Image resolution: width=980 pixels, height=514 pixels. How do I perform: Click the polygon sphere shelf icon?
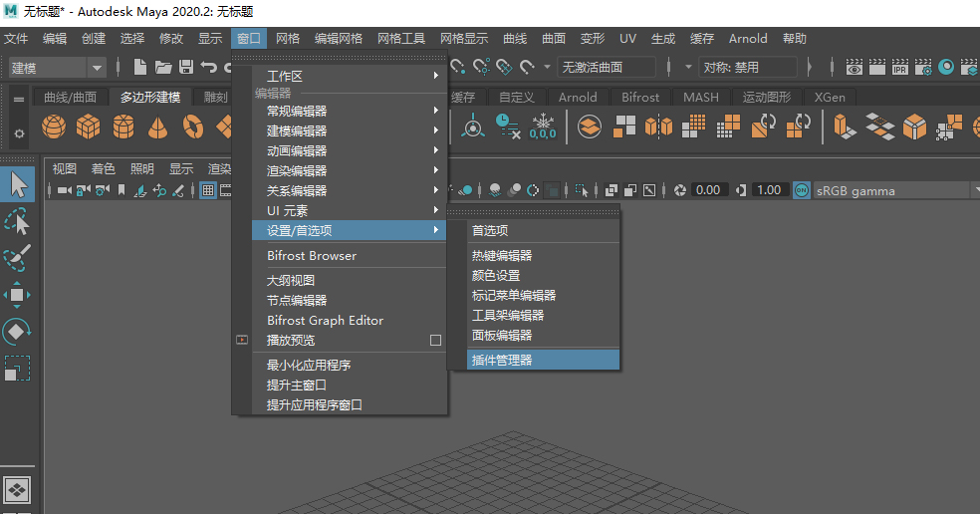point(54,127)
